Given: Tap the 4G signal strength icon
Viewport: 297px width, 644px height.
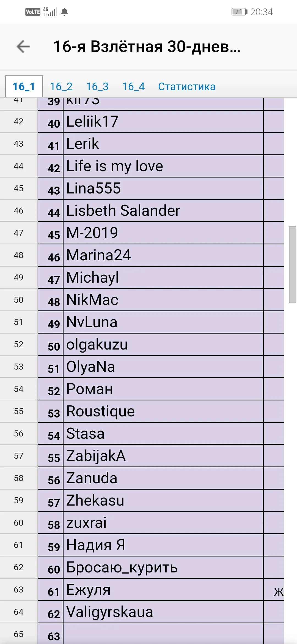Looking at the screenshot, I should (x=50, y=12).
